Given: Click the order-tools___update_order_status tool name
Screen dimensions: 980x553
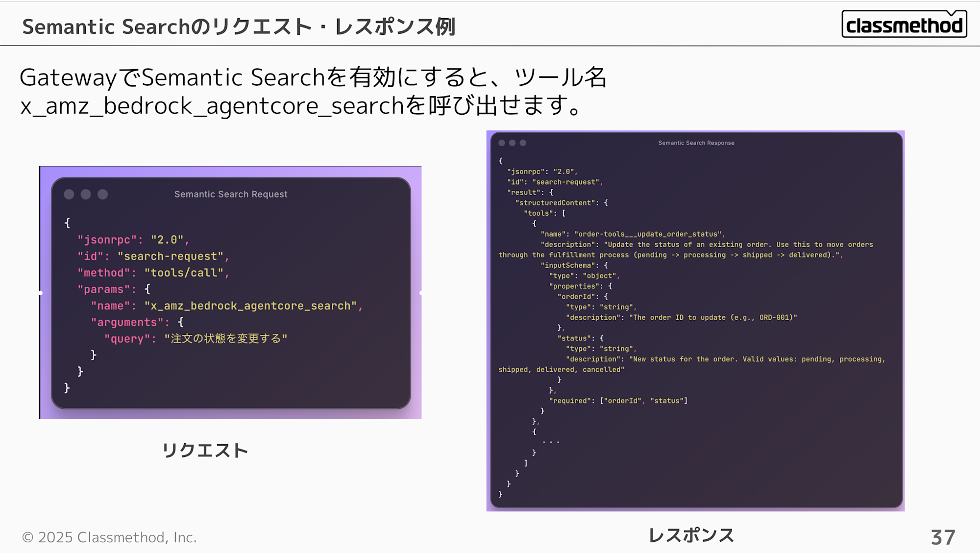Looking at the screenshot, I should (x=648, y=234).
